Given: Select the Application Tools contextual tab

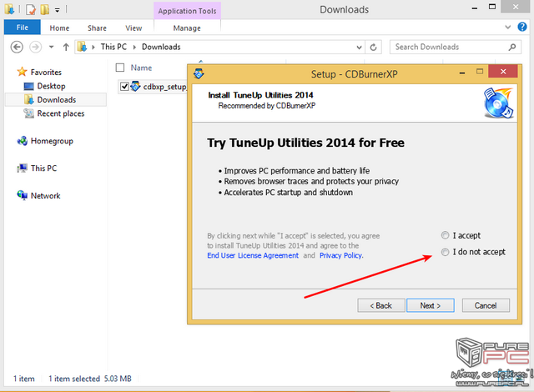Looking at the screenshot, I should coord(187,11).
